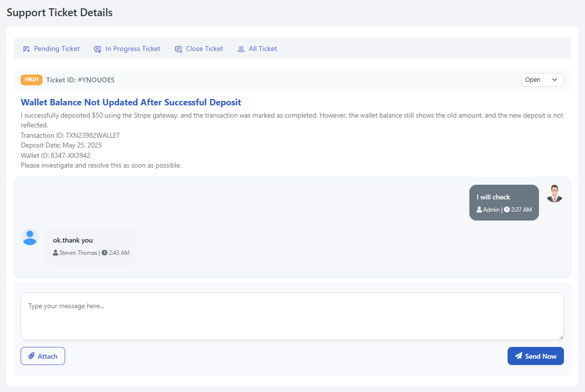Switch to the In Progress Ticket tab

click(x=133, y=49)
